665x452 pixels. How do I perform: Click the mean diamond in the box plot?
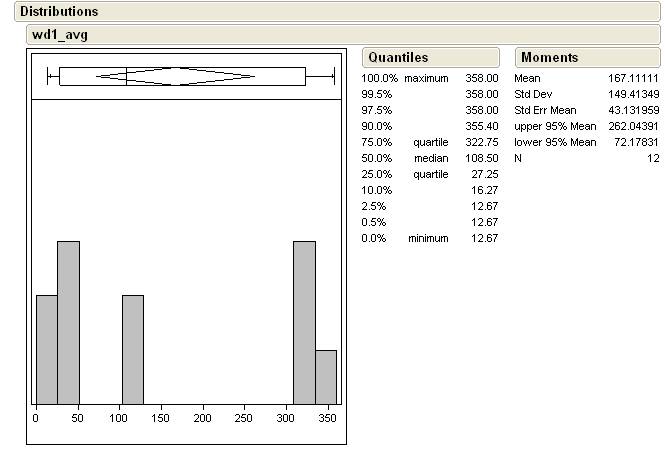pyautogui.click(x=176, y=76)
